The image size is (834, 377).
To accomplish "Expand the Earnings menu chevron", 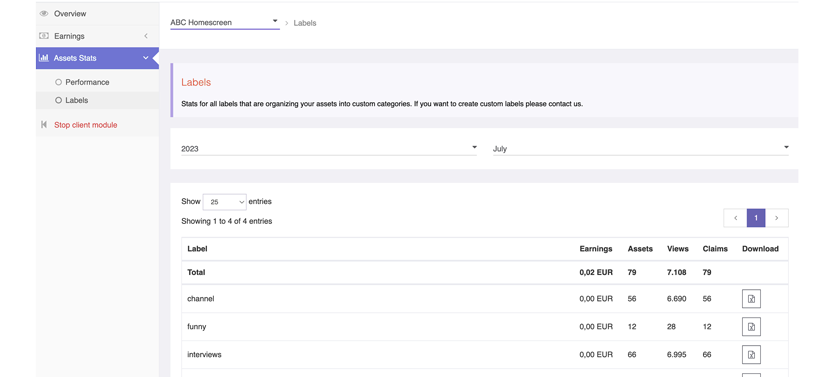I will 146,36.
